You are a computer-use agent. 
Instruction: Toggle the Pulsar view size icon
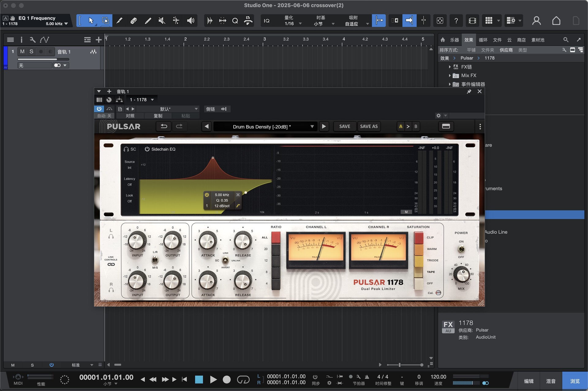pyautogui.click(x=446, y=126)
